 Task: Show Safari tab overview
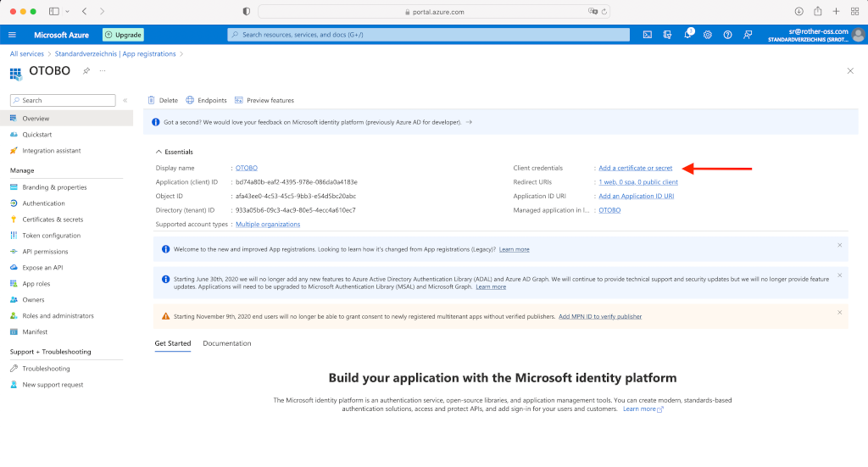click(x=854, y=11)
